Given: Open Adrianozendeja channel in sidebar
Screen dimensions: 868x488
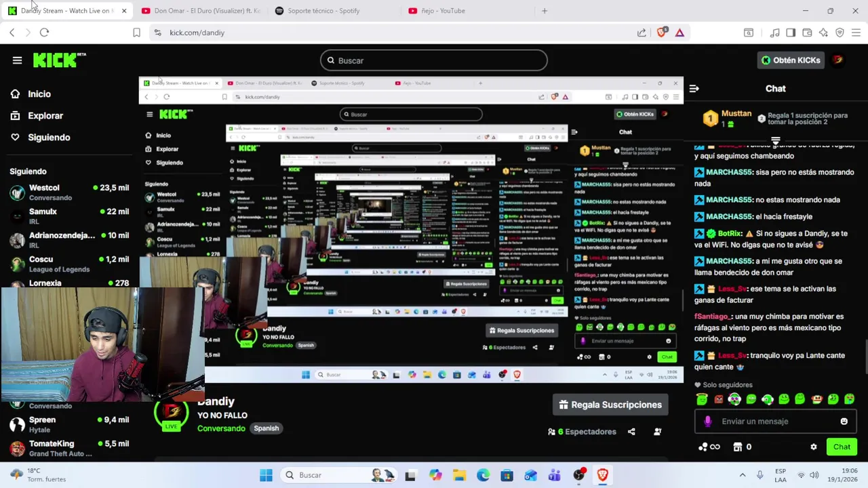Looking at the screenshot, I should pyautogui.click(x=68, y=240).
